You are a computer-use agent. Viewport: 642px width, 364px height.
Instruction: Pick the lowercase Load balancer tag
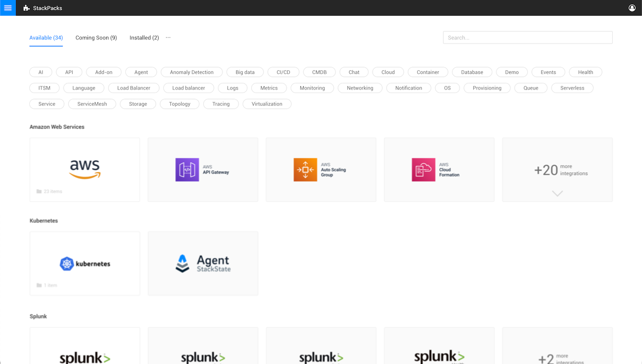click(189, 88)
